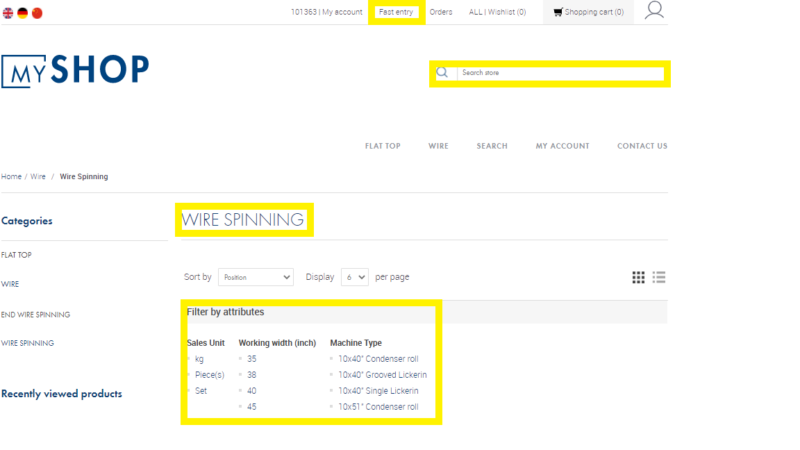Open the Shopping cart link

tap(588, 12)
